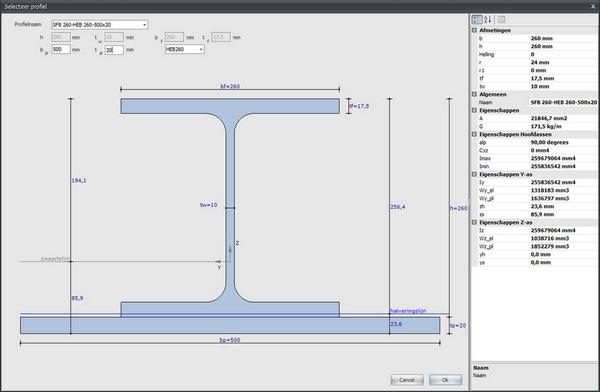
Task: Click the 'bp=500' dimension label in drawing
Action: [x=230, y=340]
